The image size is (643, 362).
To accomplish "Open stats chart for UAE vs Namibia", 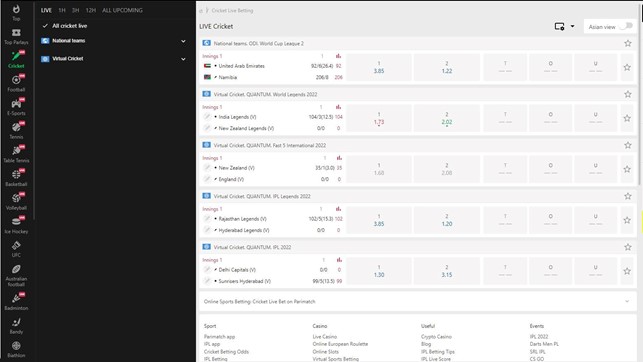I will pos(338,56).
